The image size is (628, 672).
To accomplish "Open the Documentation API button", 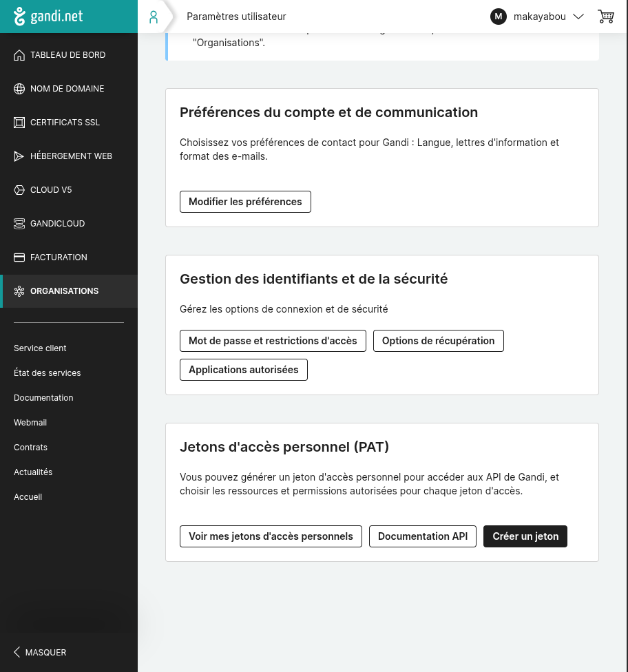I will (422, 536).
